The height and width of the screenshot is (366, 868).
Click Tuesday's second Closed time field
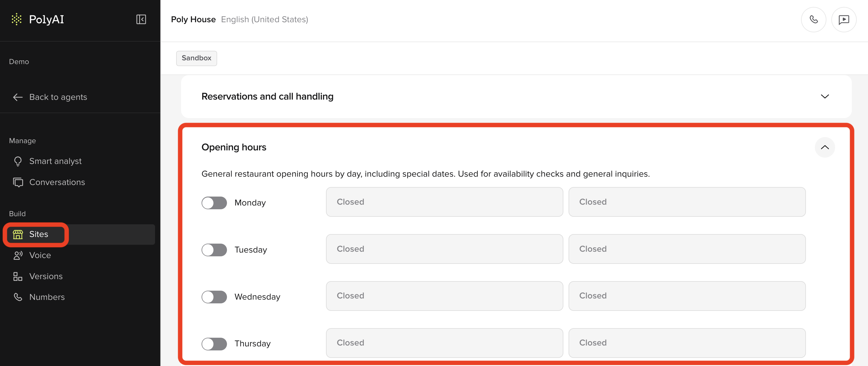(x=687, y=249)
